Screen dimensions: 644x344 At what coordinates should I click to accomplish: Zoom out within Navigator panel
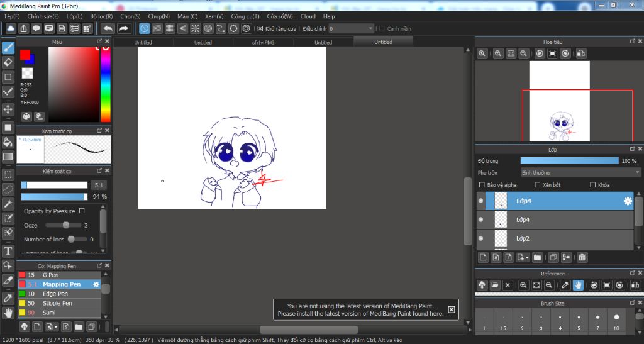point(523,53)
